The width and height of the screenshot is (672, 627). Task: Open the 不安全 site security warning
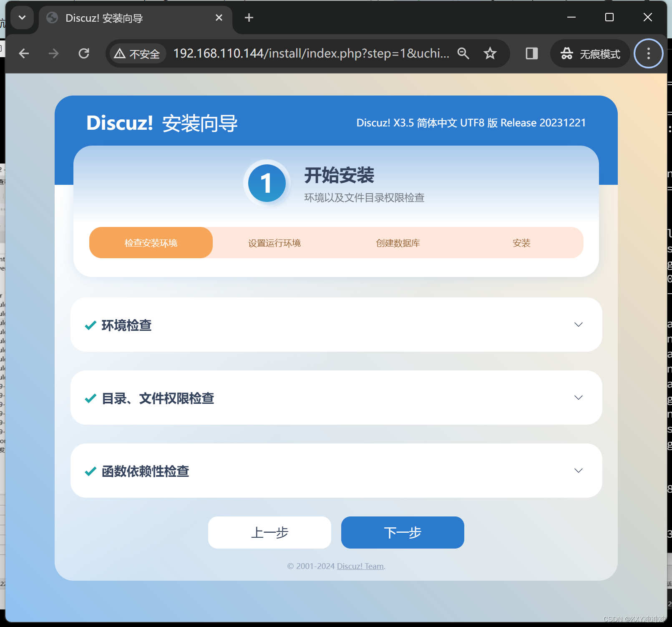pyautogui.click(x=137, y=54)
